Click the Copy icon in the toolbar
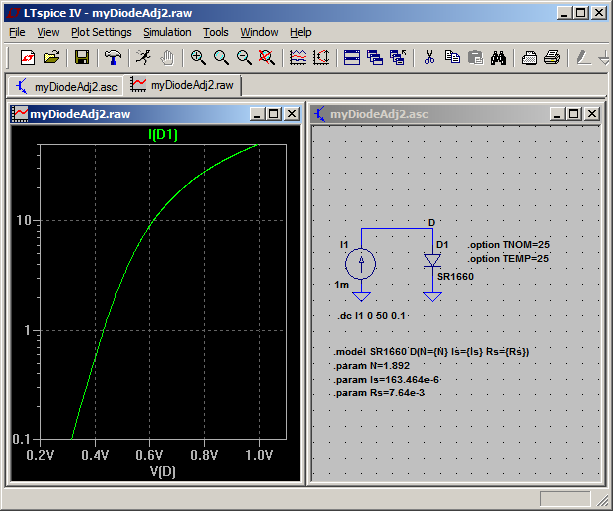 452,57
